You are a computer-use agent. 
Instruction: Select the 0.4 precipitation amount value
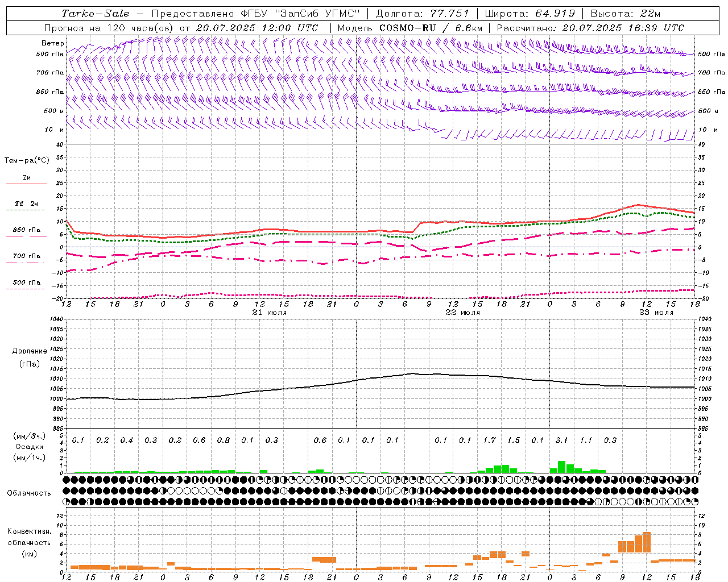[126, 440]
